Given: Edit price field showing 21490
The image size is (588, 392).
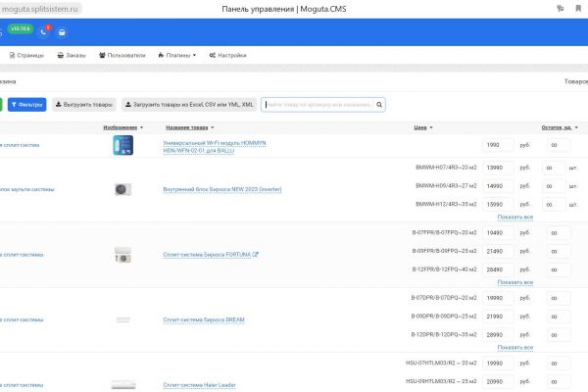Looking at the screenshot, I should tap(498, 251).
